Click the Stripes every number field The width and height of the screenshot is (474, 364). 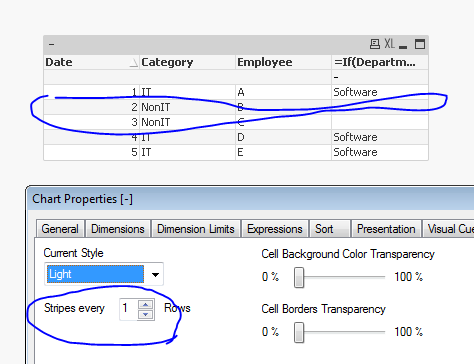(128, 309)
